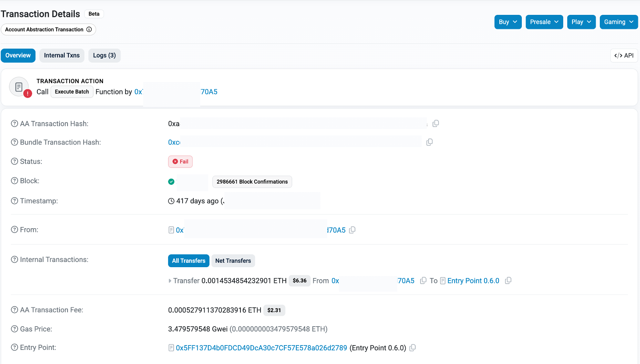This screenshot has width=640, height=364.
Task: Open the Internal Txns tab
Action: tap(62, 55)
